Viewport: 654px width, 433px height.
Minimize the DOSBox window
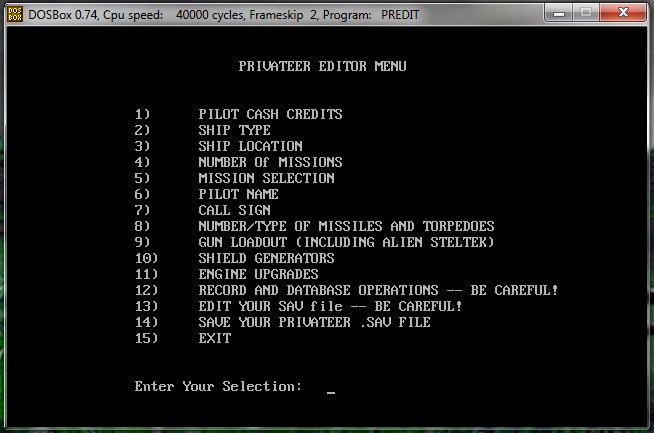[x=559, y=13]
